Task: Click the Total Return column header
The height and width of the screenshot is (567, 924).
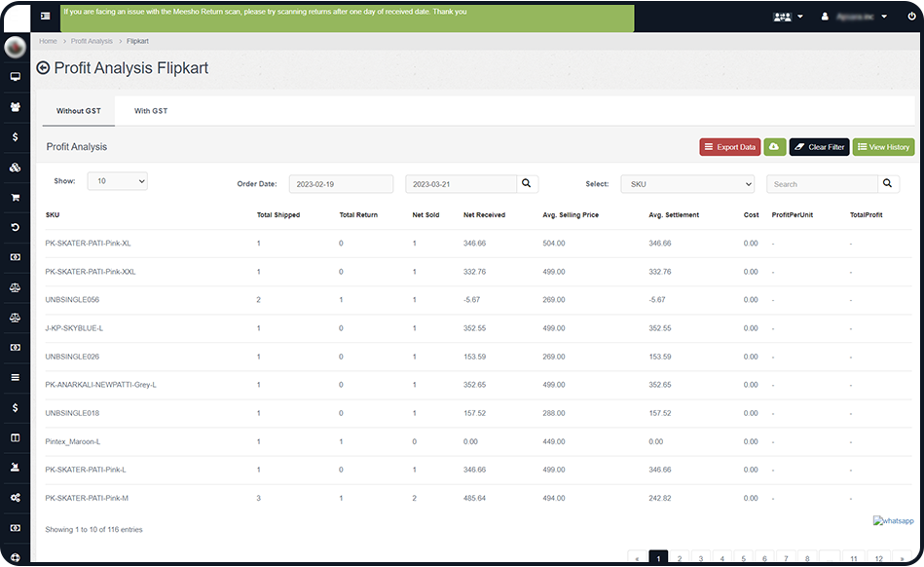Action: pos(358,215)
